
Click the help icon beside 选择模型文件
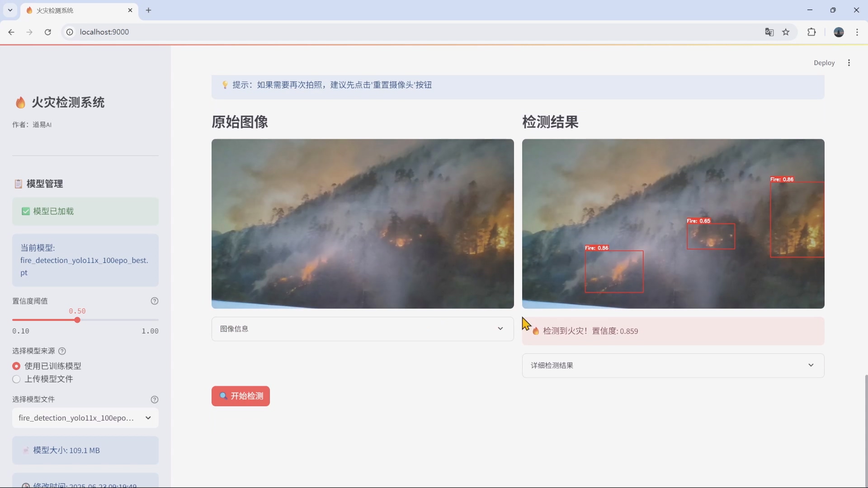[x=155, y=399]
